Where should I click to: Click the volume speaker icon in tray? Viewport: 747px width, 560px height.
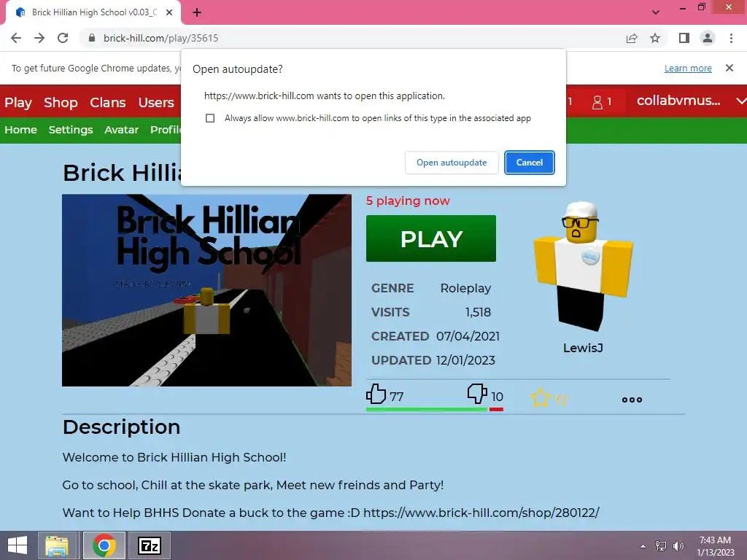tap(678, 545)
